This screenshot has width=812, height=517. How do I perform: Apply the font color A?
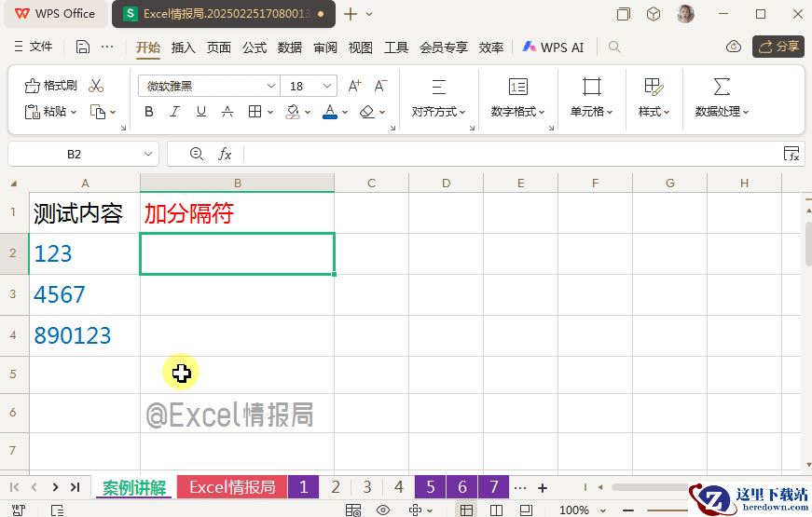(x=330, y=111)
